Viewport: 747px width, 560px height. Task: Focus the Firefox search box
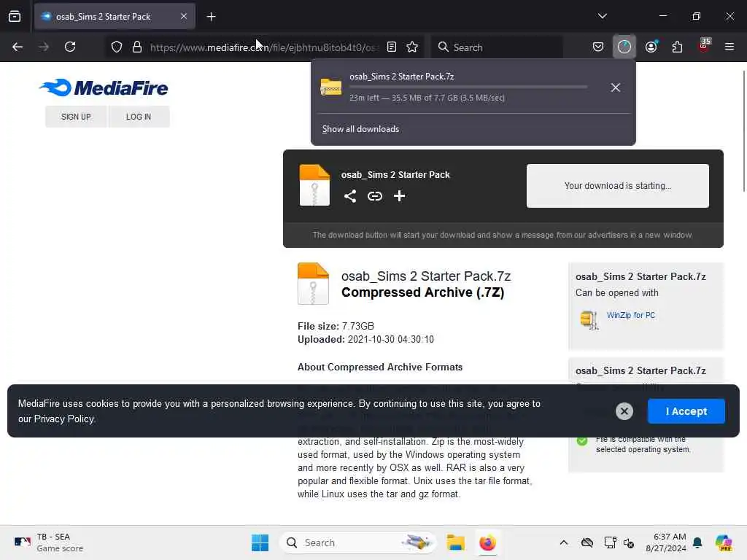click(x=497, y=47)
